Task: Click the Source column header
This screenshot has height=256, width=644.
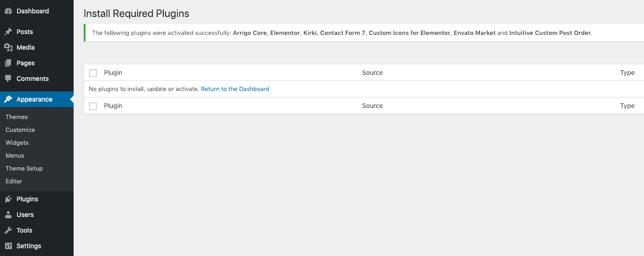Action: coord(372,73)
